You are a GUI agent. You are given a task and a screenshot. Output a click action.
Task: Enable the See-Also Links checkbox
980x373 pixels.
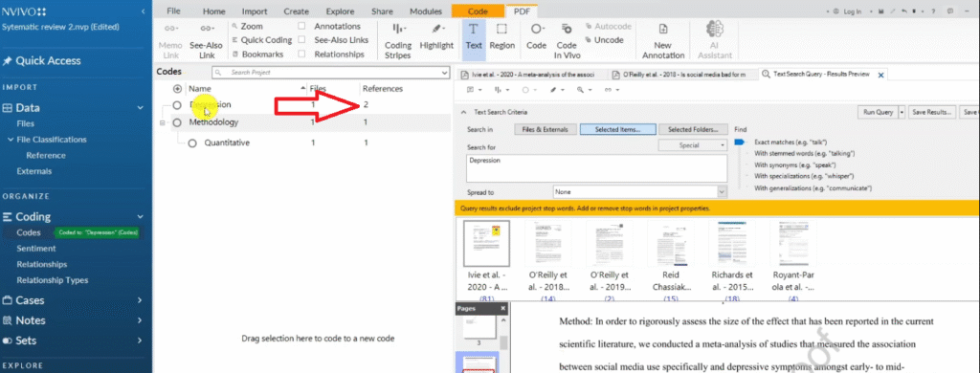tap(301, 40)
